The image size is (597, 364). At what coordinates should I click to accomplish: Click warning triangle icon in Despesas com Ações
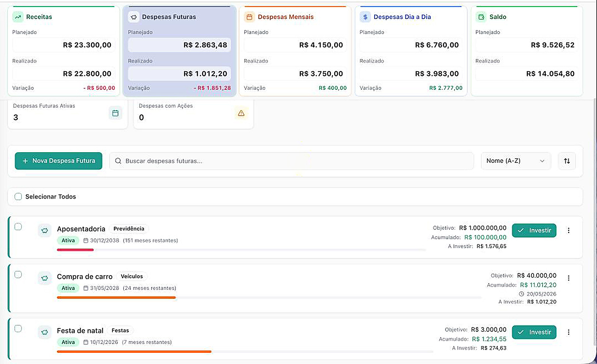coord(241,113)
